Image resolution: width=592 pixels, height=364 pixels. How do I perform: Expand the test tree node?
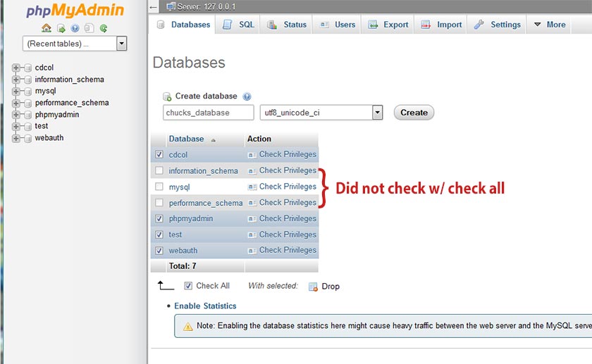coord(16,126)
